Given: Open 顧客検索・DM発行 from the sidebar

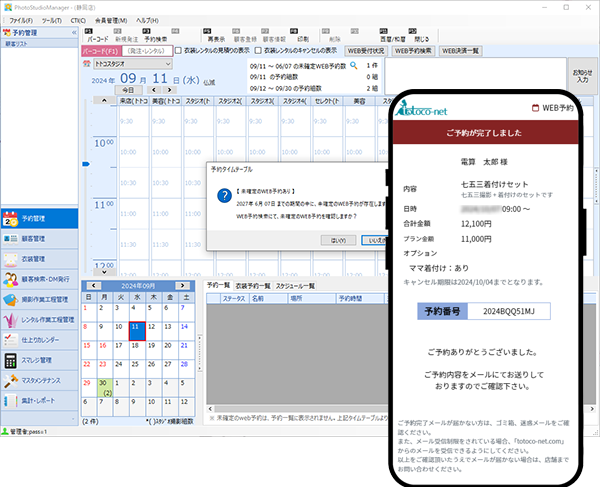Looking at the screenshot, I should click(x=40, y=278).
